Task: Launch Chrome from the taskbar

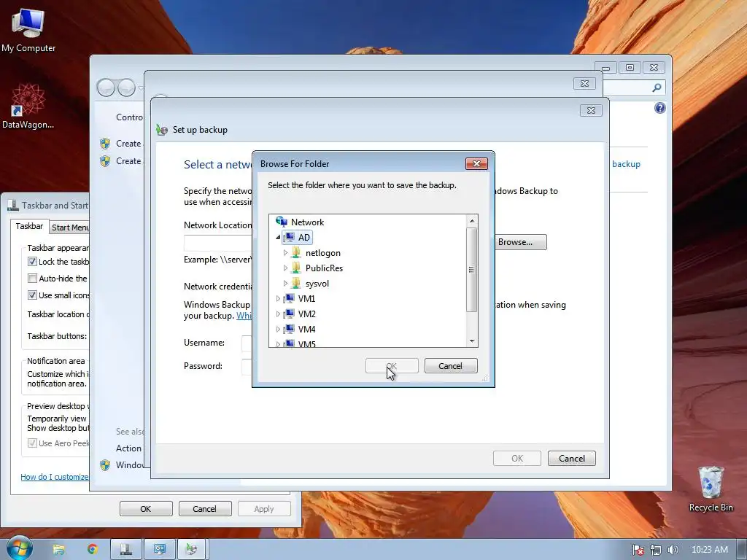Action: coord(93,549)
